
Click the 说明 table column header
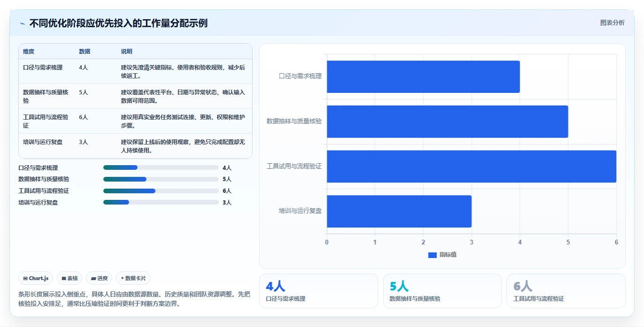pos(127,52)
